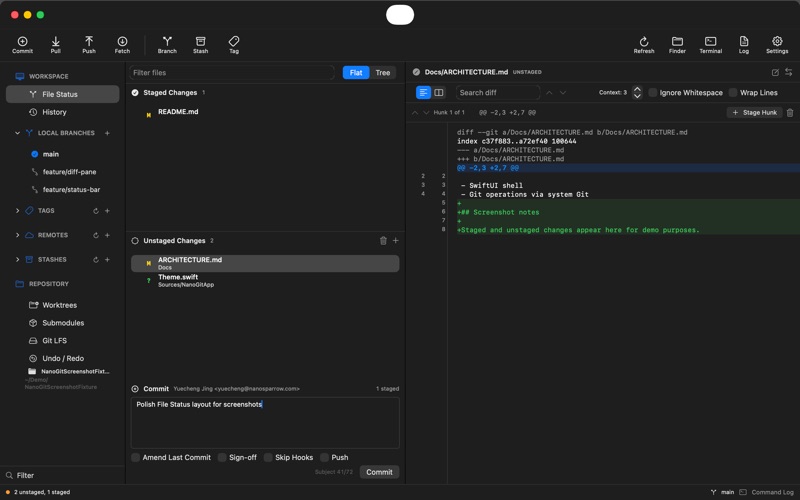Go to previous search diff match

(549, 93)
